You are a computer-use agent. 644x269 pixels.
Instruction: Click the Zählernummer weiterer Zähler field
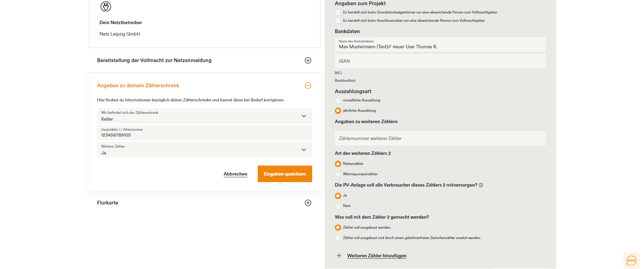(x=440, y=138)
